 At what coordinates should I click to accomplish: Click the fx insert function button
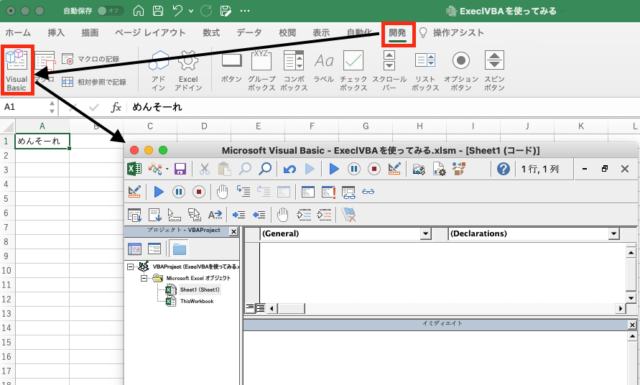pos(116,107)
